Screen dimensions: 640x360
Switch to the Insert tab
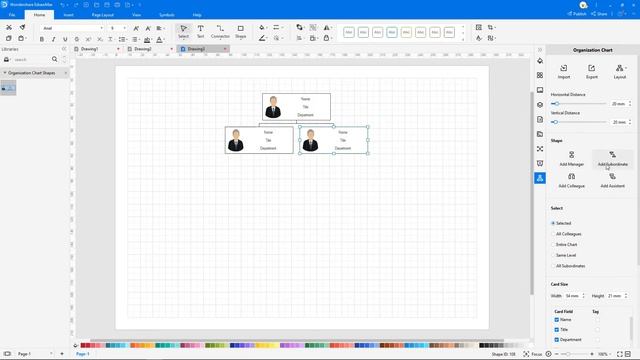[x=69, y=15]
